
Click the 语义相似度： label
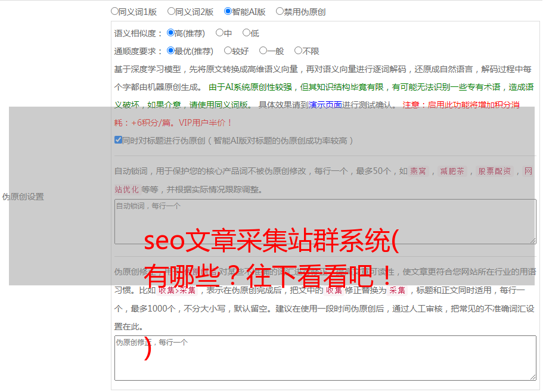pyautogui.click(x=138, y=33)
